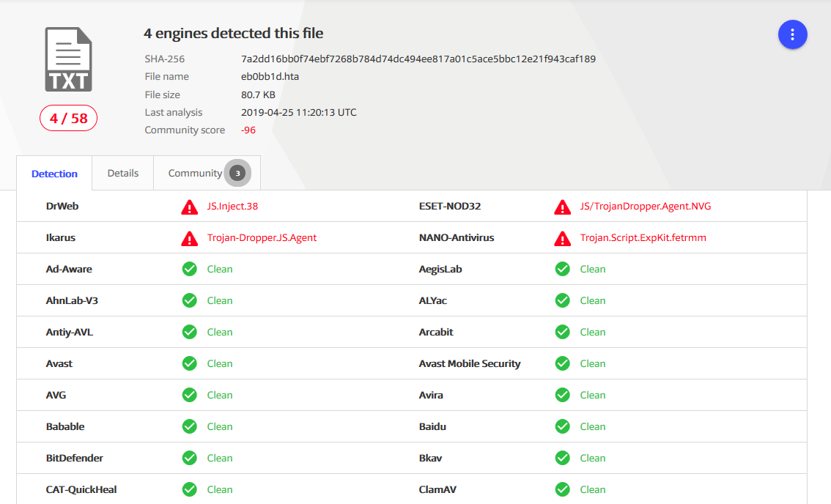Screen dimensions: 831x504
Task: Click the Antiy-AVL engine name
Action: click(x=70, y=333)
